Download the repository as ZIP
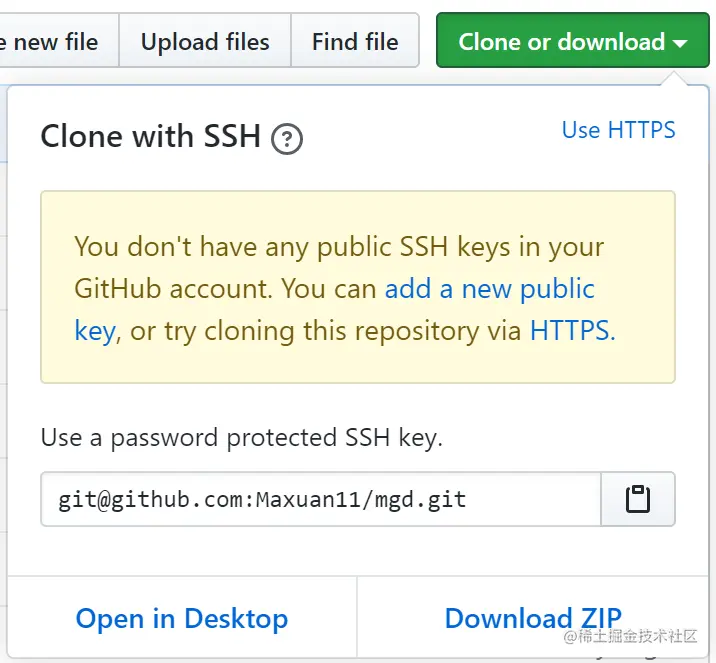This screenshot has width=716, height=663. [x=533, y=618]
